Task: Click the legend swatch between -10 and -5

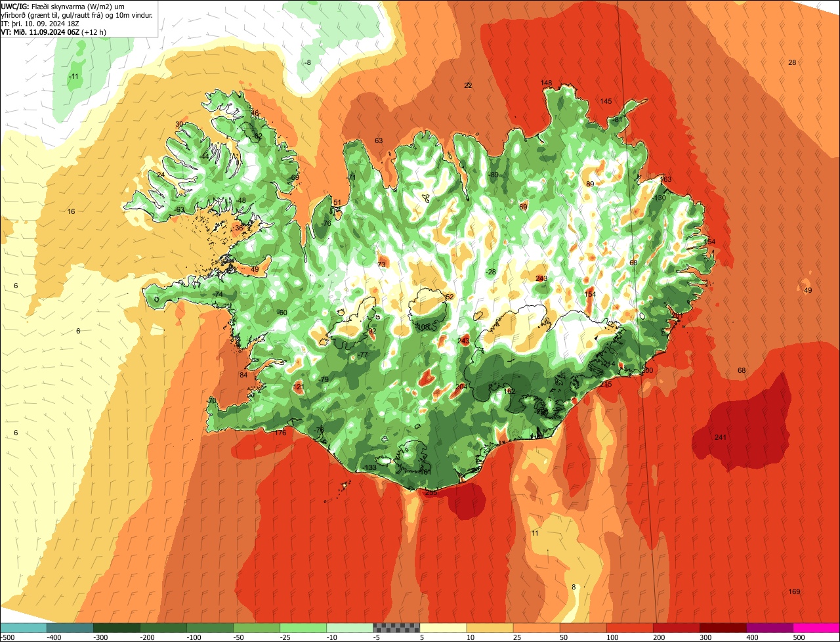Action: (350, 628)
